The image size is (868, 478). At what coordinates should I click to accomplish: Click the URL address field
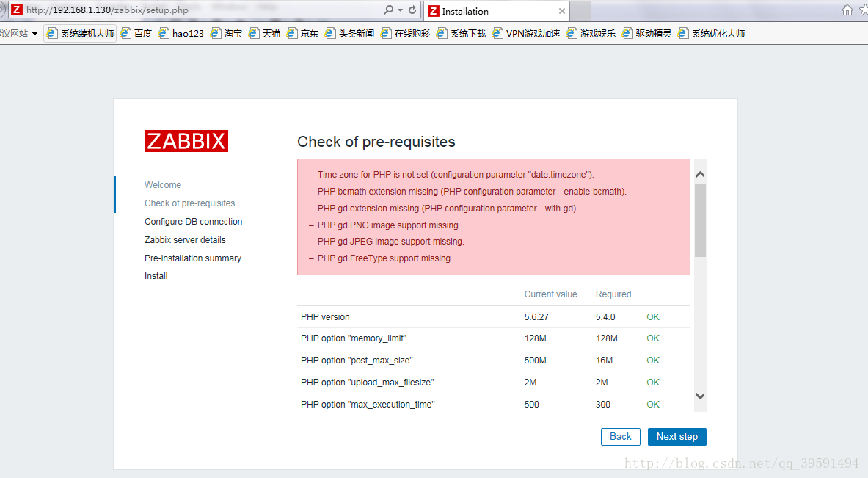click(198, 10)
